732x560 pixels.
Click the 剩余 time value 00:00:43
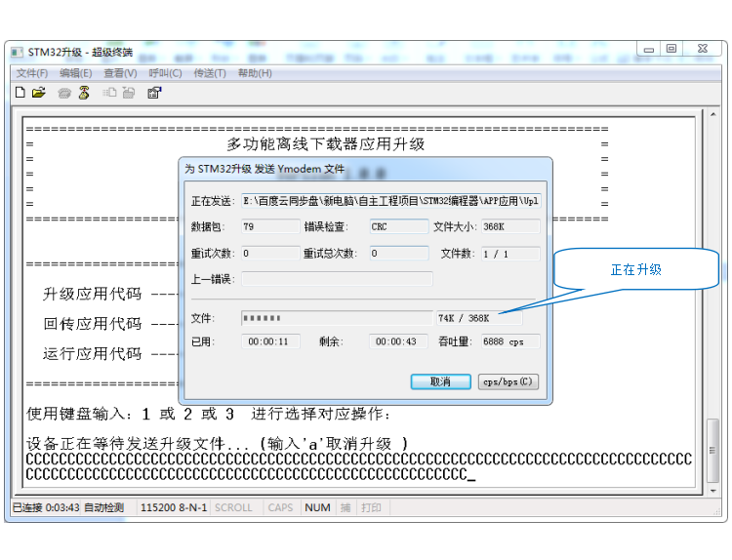398,341
